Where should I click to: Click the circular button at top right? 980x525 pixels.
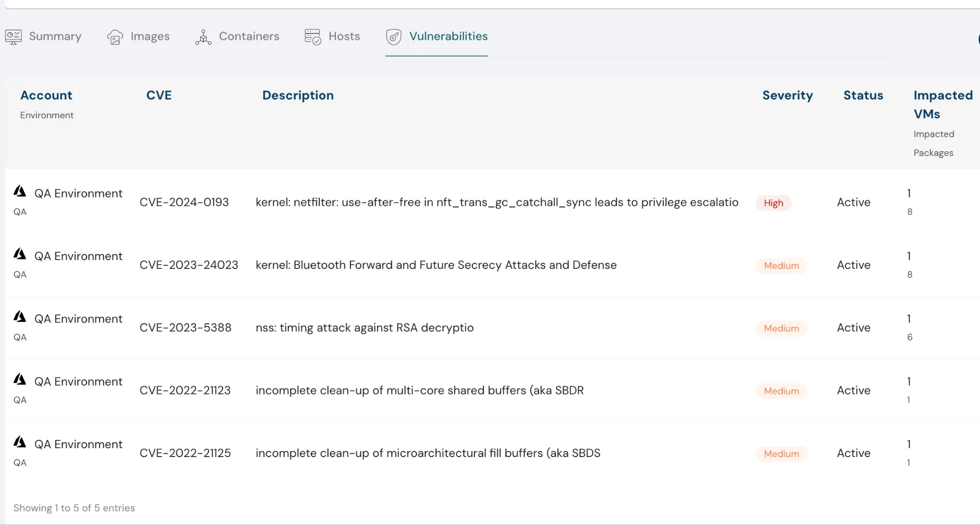pos(978,39)
